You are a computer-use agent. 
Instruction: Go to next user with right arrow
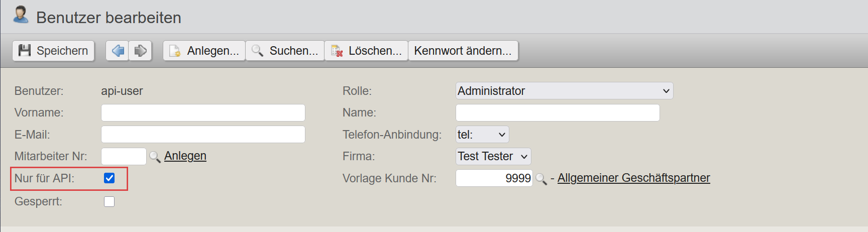(x=141, y=51)
